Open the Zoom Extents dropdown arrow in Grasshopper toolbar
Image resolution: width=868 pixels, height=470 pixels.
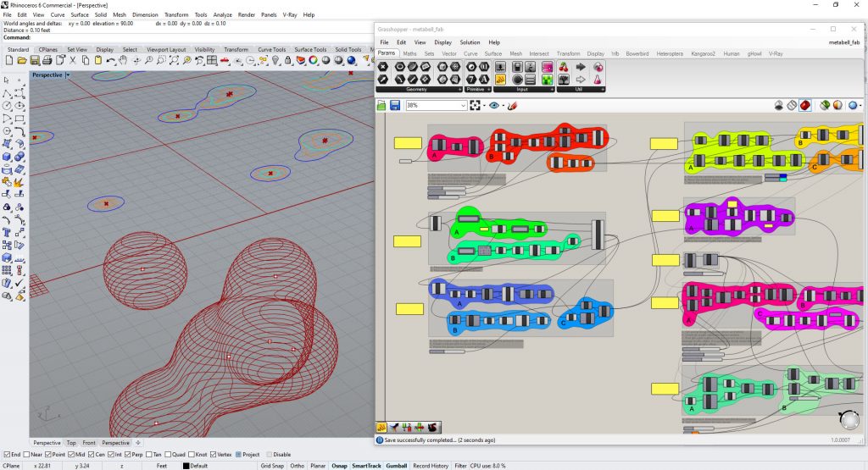pyautogui.click(x=484, y=106)
